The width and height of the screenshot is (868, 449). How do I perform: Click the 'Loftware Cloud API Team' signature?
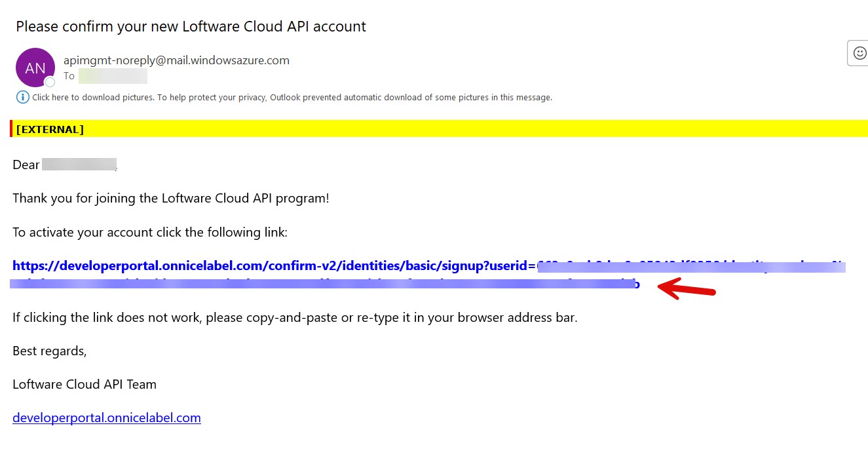(x=85, y=384)
